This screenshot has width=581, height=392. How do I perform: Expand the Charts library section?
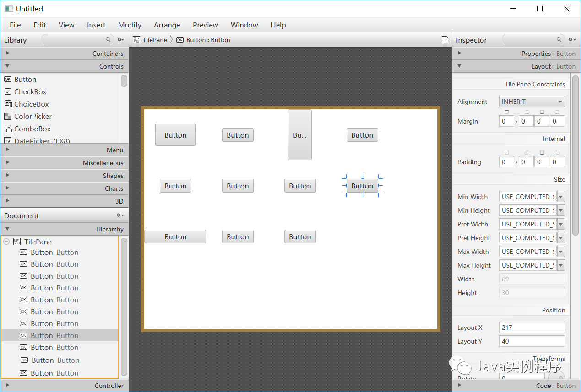tap(64, 188)
